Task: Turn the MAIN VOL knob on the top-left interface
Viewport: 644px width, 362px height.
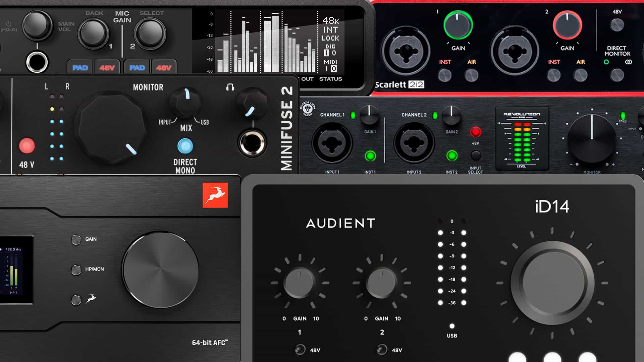Action: (x=38, y=25)
